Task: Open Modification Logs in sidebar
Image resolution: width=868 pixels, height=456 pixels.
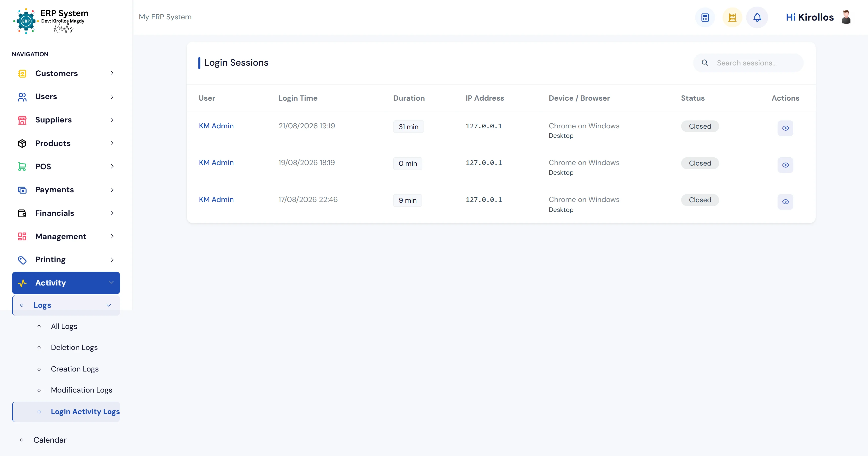Action: pos(82,390)
